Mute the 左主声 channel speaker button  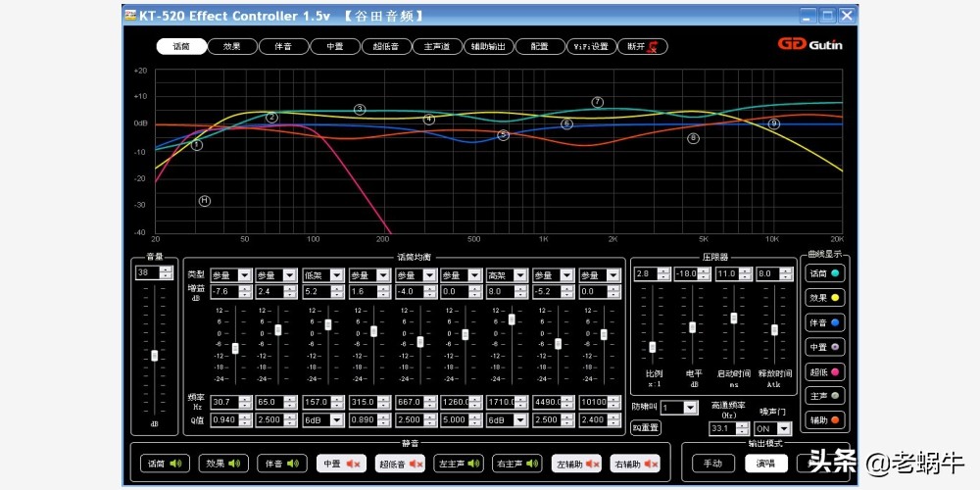(x=459, y=464)
